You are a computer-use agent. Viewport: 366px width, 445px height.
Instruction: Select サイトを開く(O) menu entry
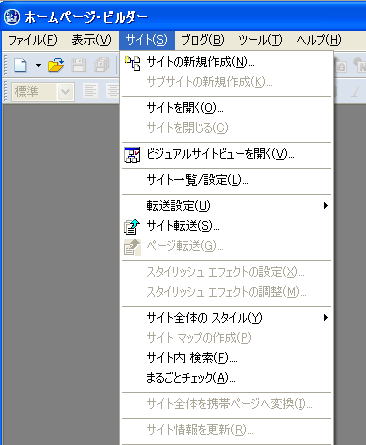pyautogui.click(x=227, y=108)
